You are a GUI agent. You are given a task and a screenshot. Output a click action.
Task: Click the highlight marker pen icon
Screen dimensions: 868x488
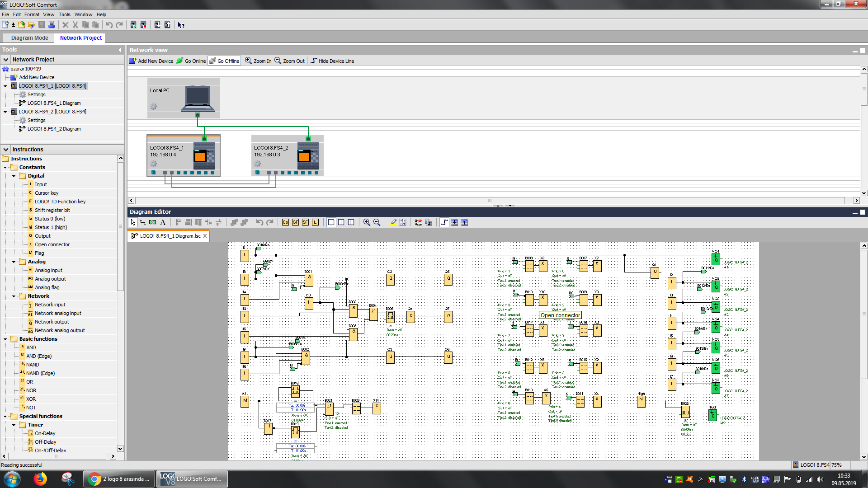[393, 222]
